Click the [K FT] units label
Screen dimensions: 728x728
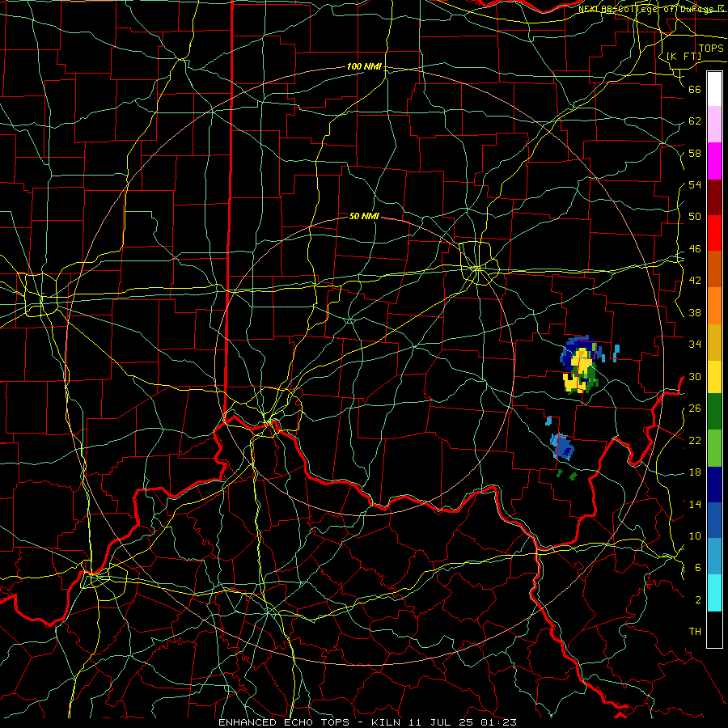point(684,56)
